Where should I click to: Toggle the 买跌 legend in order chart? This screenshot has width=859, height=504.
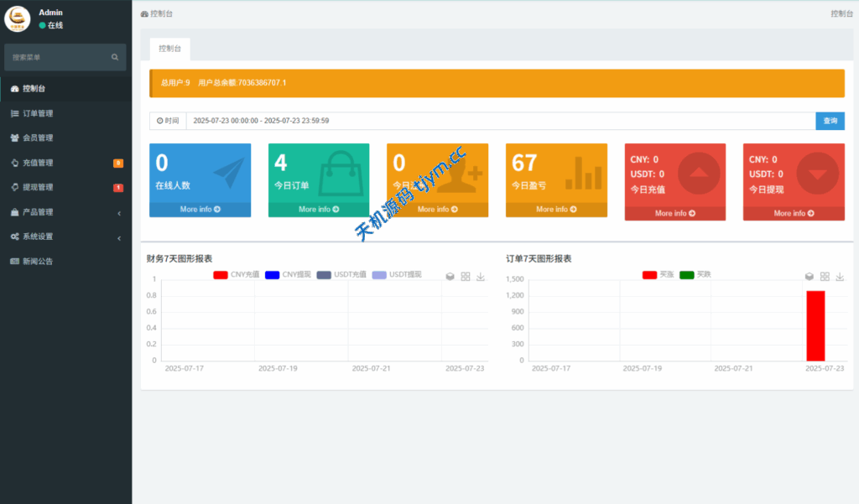pos(695,274)
